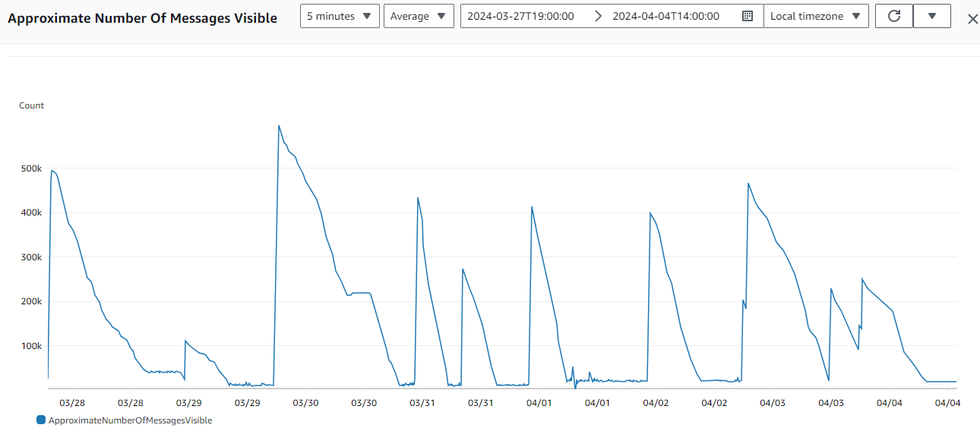The image size is (980, 428).
Task: Edit the start time 2024-03-27T19:00:00
Action: [520, 16]
